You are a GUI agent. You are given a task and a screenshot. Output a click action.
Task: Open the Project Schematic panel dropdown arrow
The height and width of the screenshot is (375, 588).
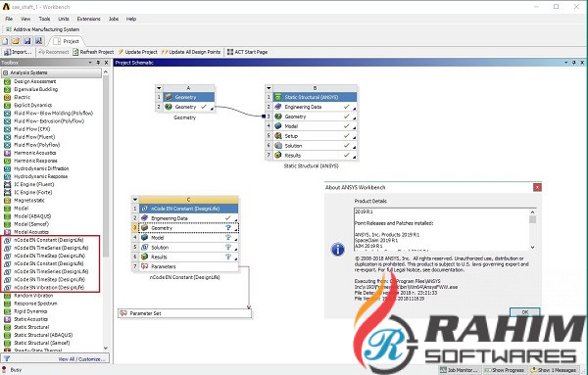coord(566,63)
